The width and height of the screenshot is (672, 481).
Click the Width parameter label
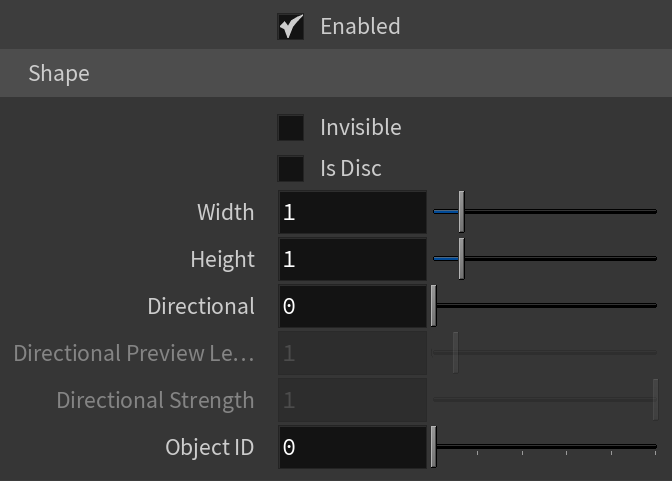(x=226, y=212)
